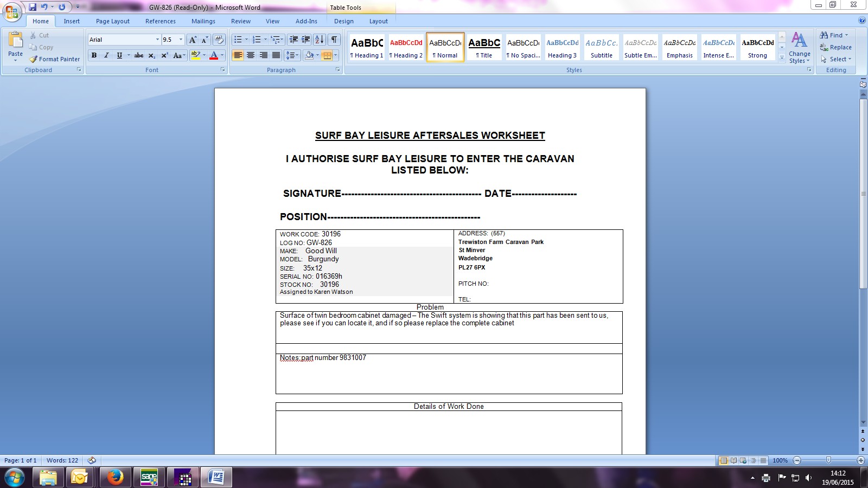
Task: Redo the last action
Action: click(62, 7)
